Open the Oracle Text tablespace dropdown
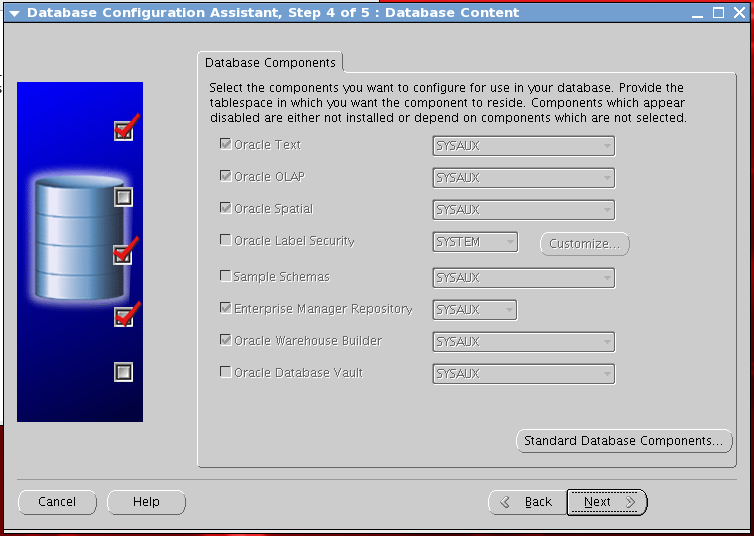This screenshot has height=536, width=754. (x=524, y=146)
